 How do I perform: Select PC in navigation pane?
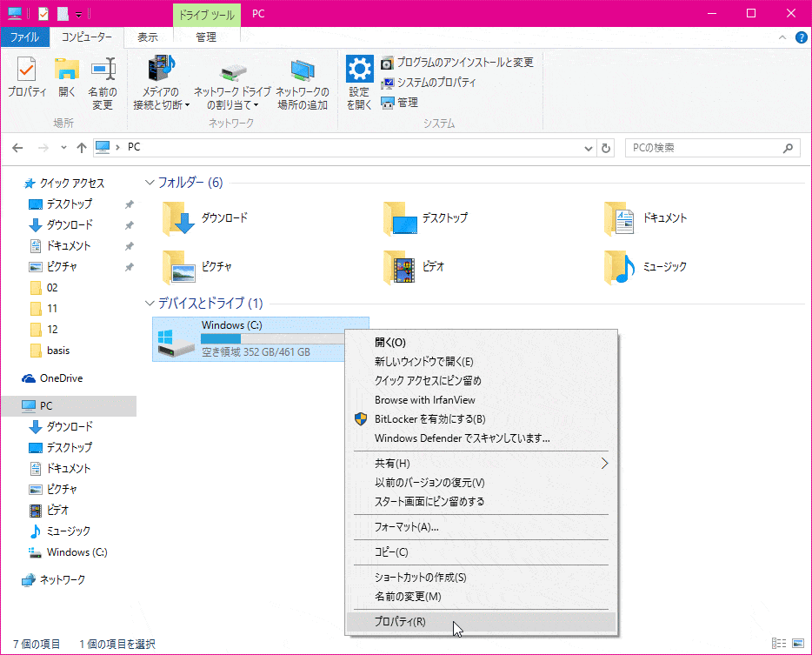click(69, 405)
